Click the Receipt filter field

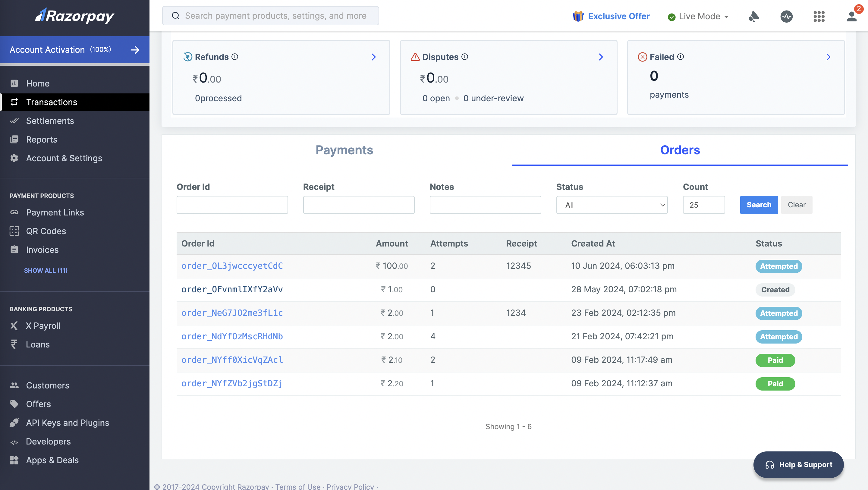[x=359, y=205]
